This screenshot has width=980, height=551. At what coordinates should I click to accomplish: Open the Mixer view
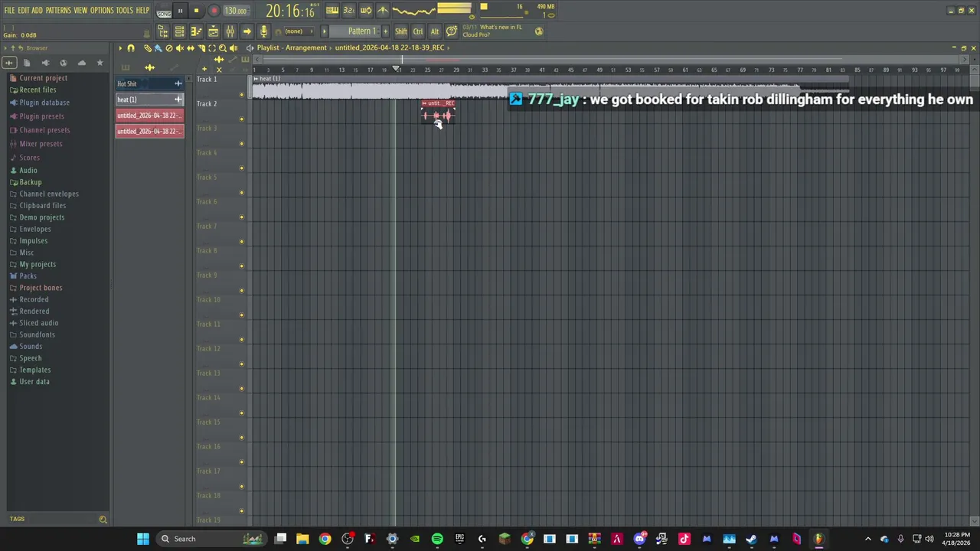(x=230, y=31)
